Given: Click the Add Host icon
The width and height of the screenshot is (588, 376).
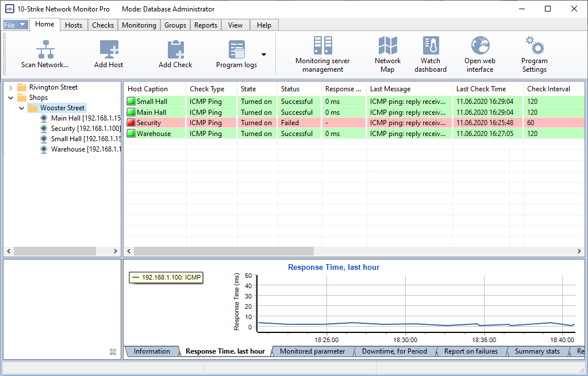Looking at the screenshot, I should click(x=109, y=49).
